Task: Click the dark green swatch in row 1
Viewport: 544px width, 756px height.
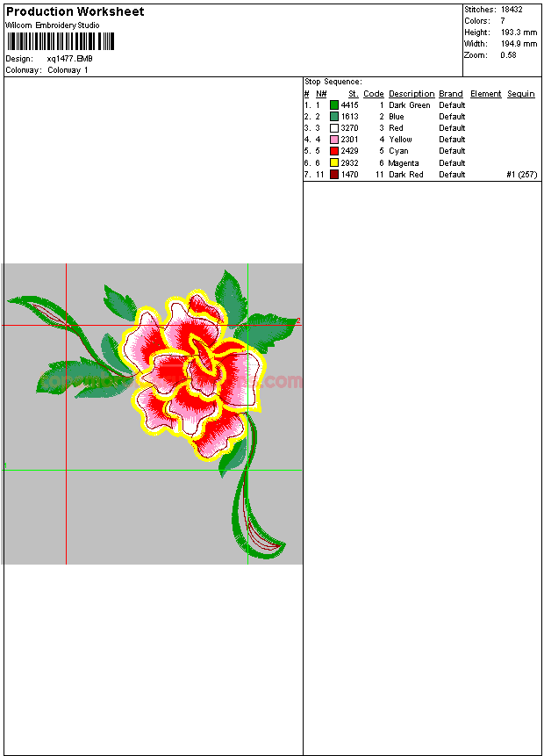Action: point(334,105)
